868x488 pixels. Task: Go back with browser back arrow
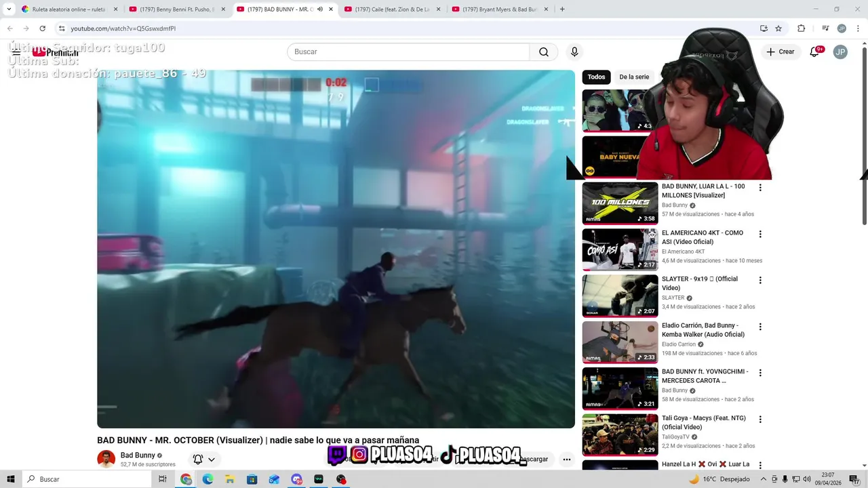pyautogui.click(x=9, y=28)
